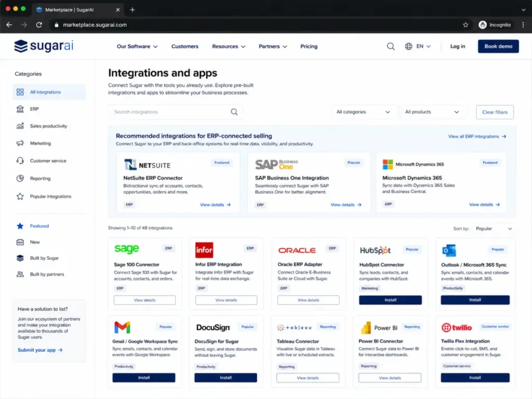Install Twilio Flex Integration
The image size is (532, 399).
point(475,378)
